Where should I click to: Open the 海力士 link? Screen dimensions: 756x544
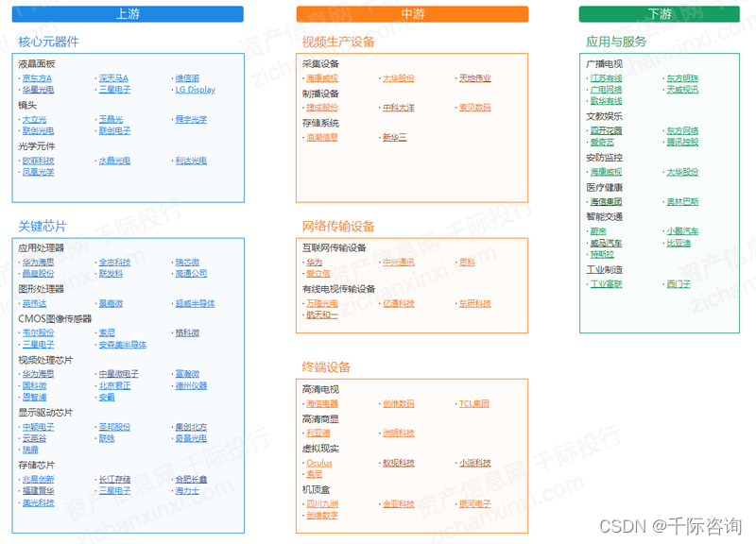(187, 491)
